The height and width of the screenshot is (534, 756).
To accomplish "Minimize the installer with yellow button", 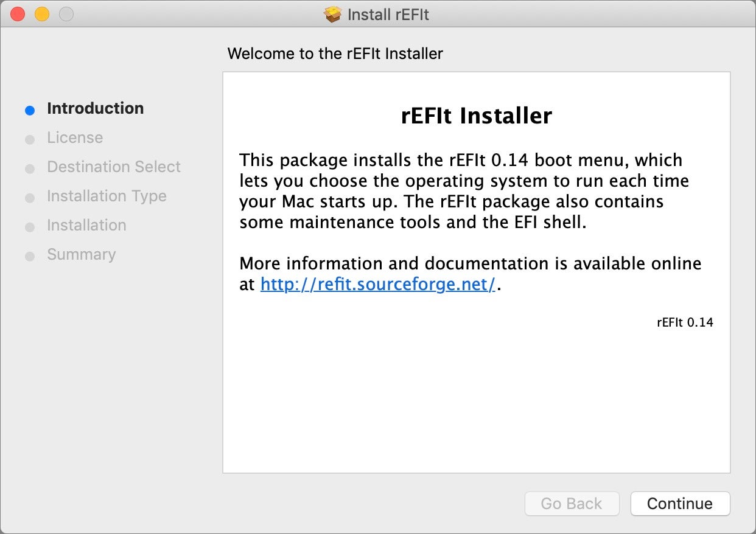I will coord(42,14).
